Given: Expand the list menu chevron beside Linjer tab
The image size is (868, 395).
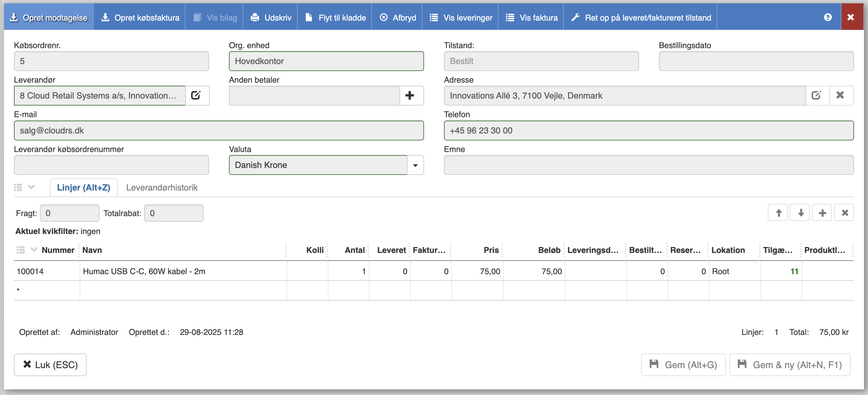Looking at the screenshot, I should tap(31, 187).
